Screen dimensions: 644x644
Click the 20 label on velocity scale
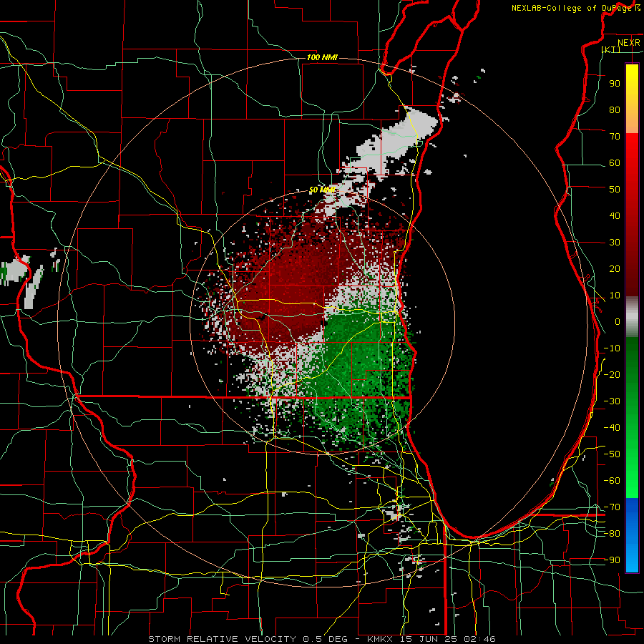click(615, 268)
